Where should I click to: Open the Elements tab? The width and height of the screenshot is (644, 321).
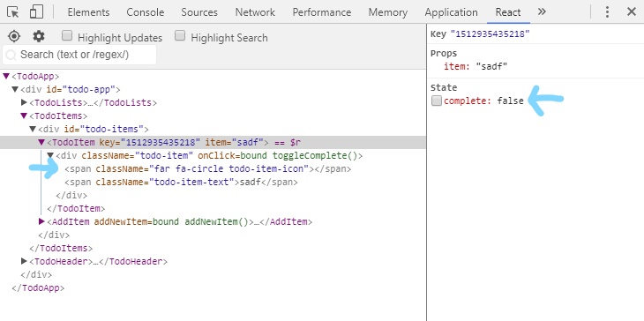pos(89,12)
